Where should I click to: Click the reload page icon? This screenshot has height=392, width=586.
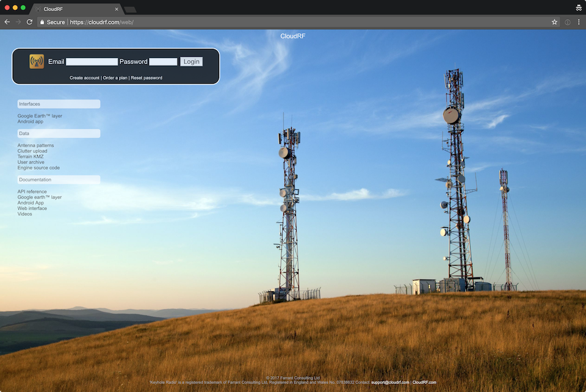click(x=29, y=21)
